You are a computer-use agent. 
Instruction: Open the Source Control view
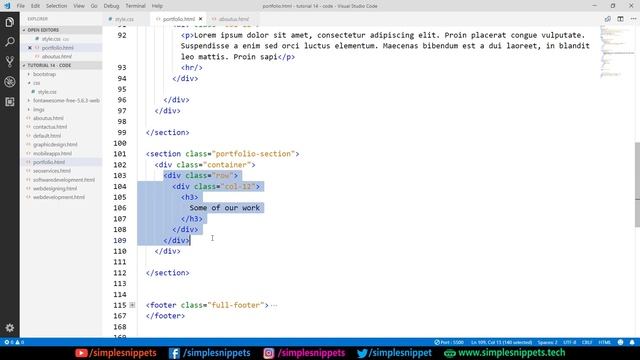[9, 62]
